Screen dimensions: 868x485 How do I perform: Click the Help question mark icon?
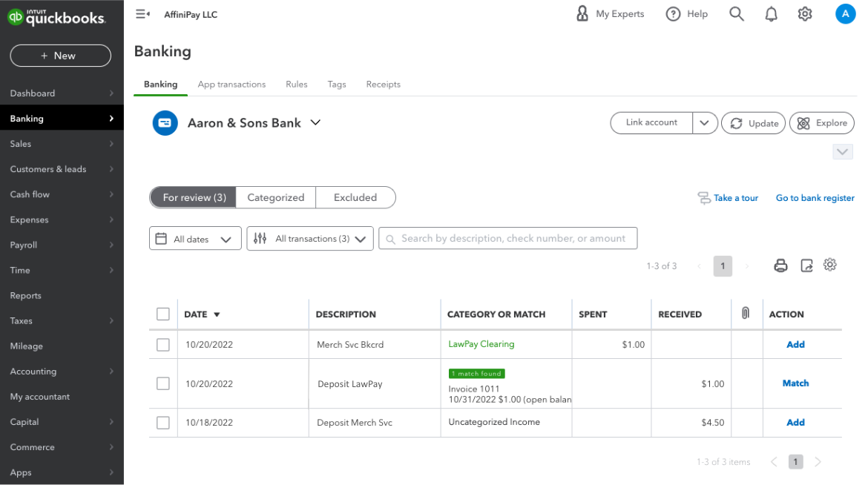673,14
